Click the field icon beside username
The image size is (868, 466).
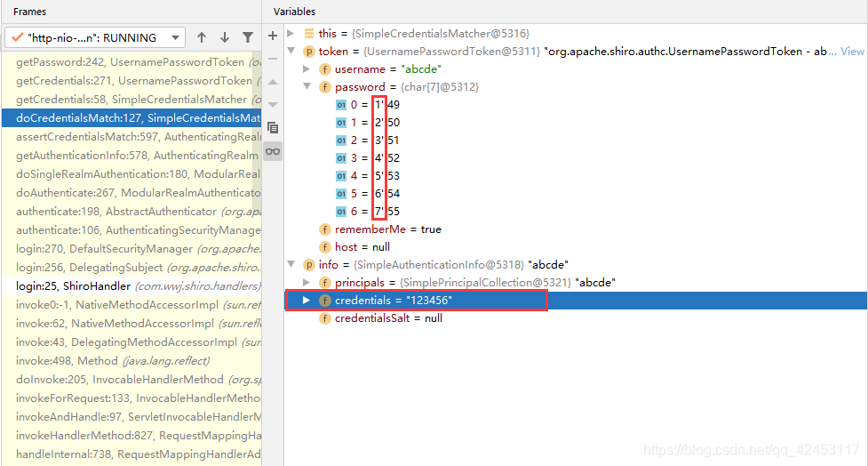coord(325,69)
